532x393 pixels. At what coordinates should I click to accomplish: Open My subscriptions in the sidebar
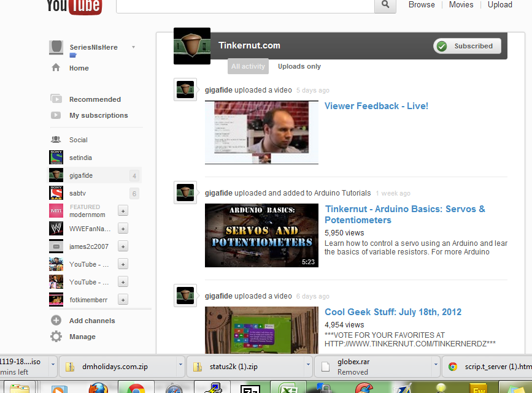coord(98,115)
